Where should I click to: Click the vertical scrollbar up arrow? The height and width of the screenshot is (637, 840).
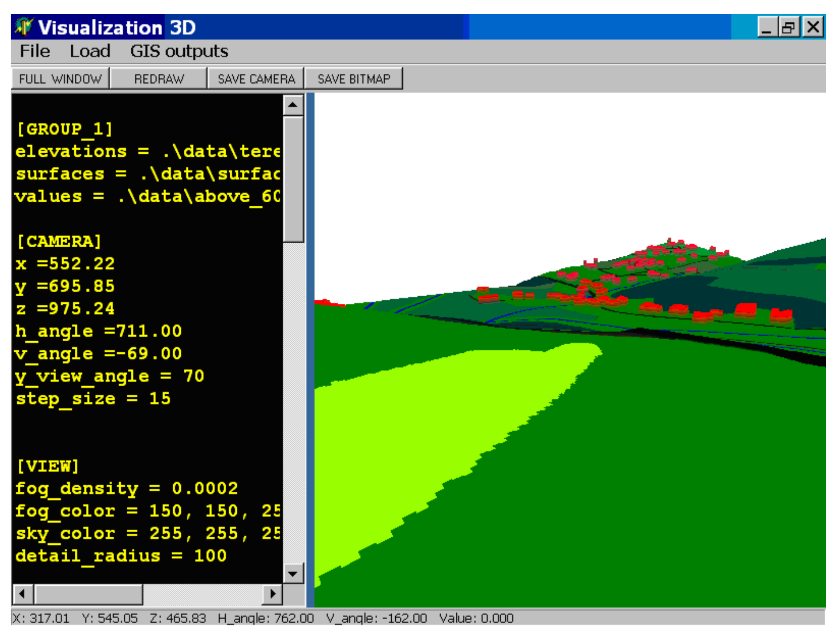coord(292,105)
